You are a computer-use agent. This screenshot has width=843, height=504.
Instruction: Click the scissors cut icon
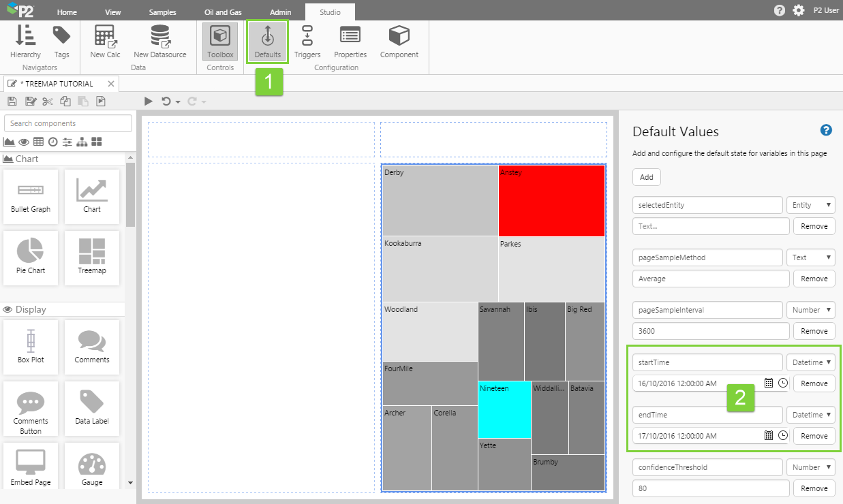[x=47, y=101]
